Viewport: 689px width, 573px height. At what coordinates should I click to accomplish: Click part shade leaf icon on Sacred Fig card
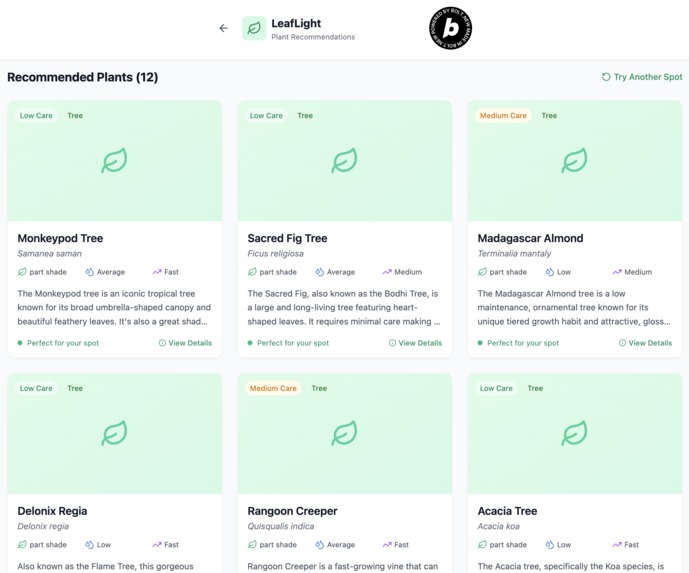(x=252, y=272)
